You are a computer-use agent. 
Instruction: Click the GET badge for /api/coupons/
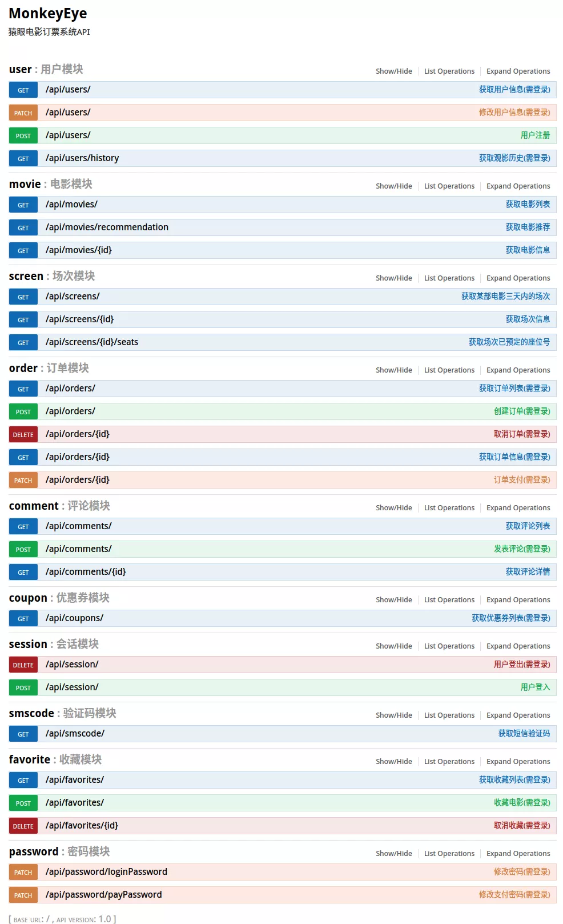23,619
